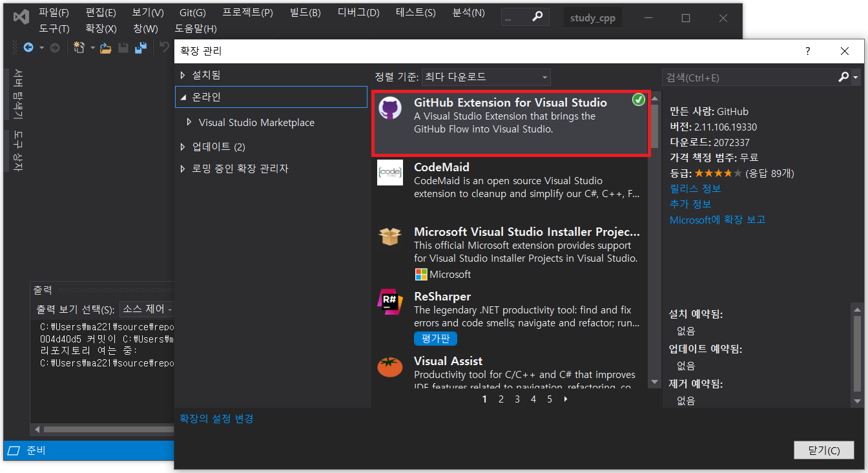This screenshot has height=473, width=868.
Task: Click the Undo toolbar icon
Action: click(165, 47)
